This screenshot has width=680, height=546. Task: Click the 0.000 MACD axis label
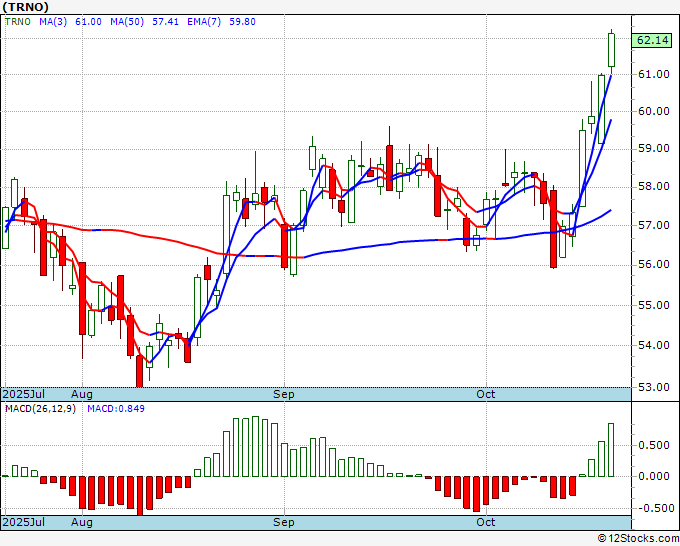(654, 476)
